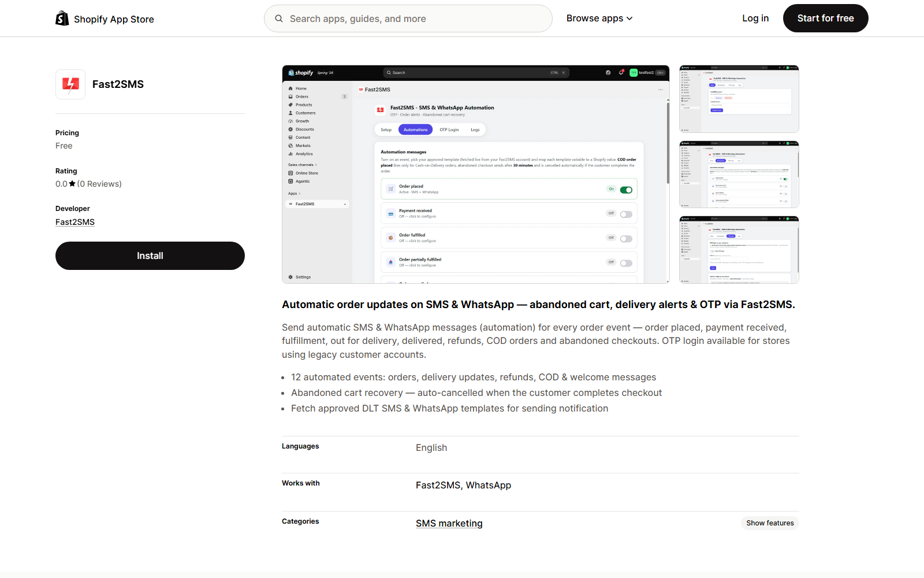924x578 pixels.
Task: Click the "Fast2SMS, WhatsApp" works-with value
Action: pos(464,485)
